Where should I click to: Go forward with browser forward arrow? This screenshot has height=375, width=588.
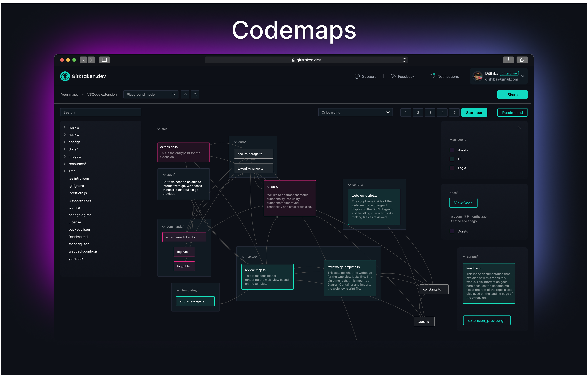[x=91, y=60]
